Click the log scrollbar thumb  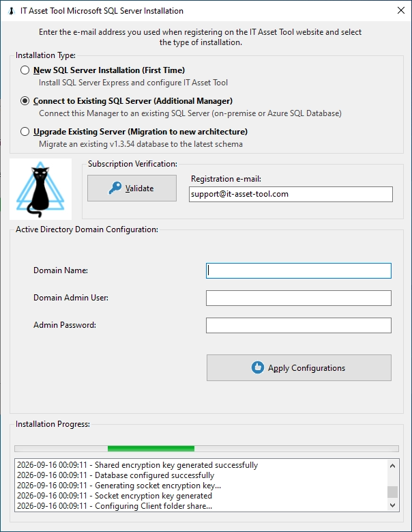point(393,492)
